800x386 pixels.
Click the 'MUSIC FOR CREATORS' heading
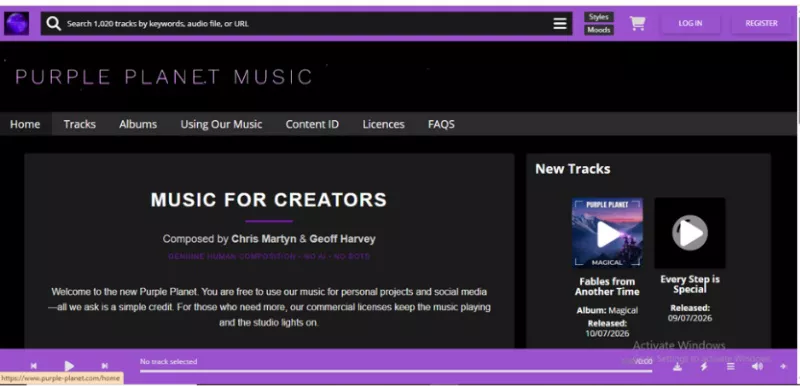(269, 199)
